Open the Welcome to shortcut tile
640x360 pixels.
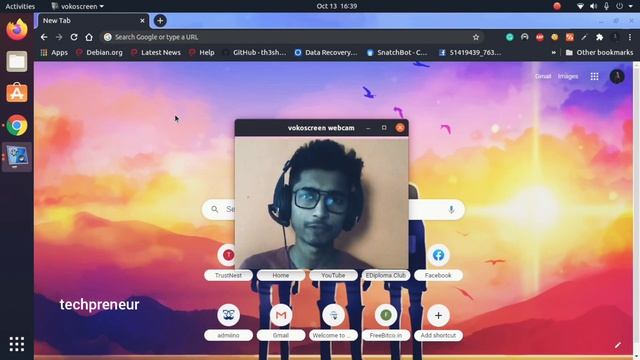(x=333, y=322)
